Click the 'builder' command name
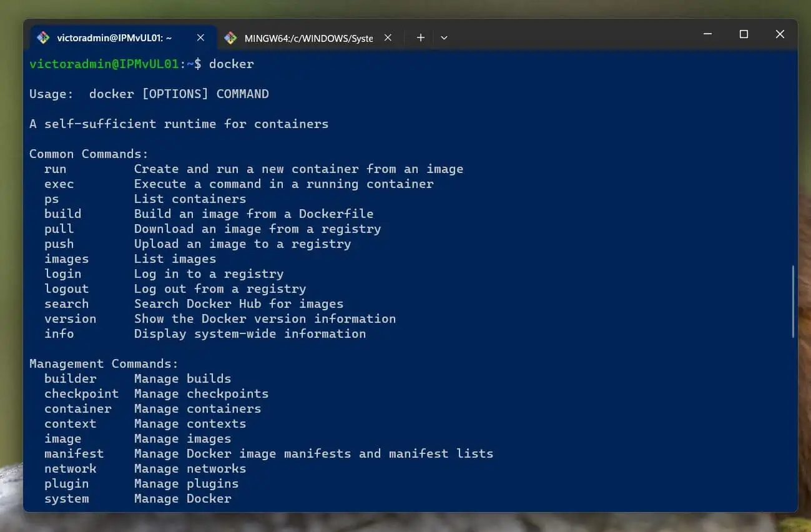Image resolution: width=811 pixels, height=532 pixels. pyautogui.click(x=71, y=378)
